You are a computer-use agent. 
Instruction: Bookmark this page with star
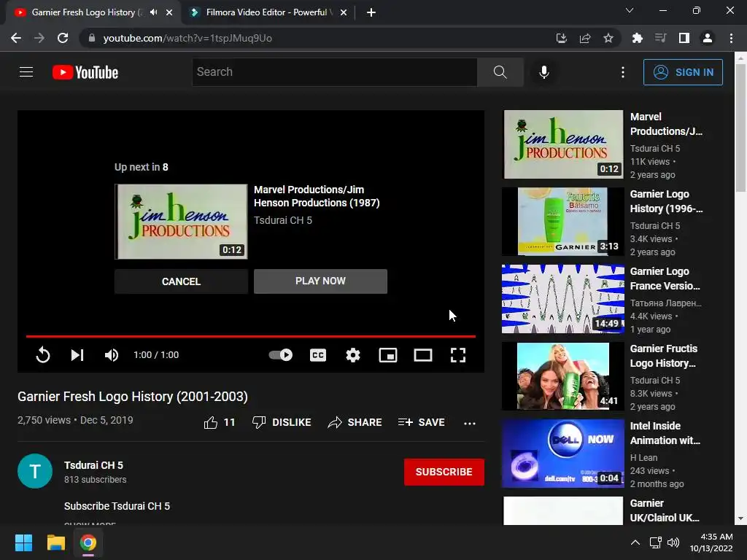coord(608,38)
